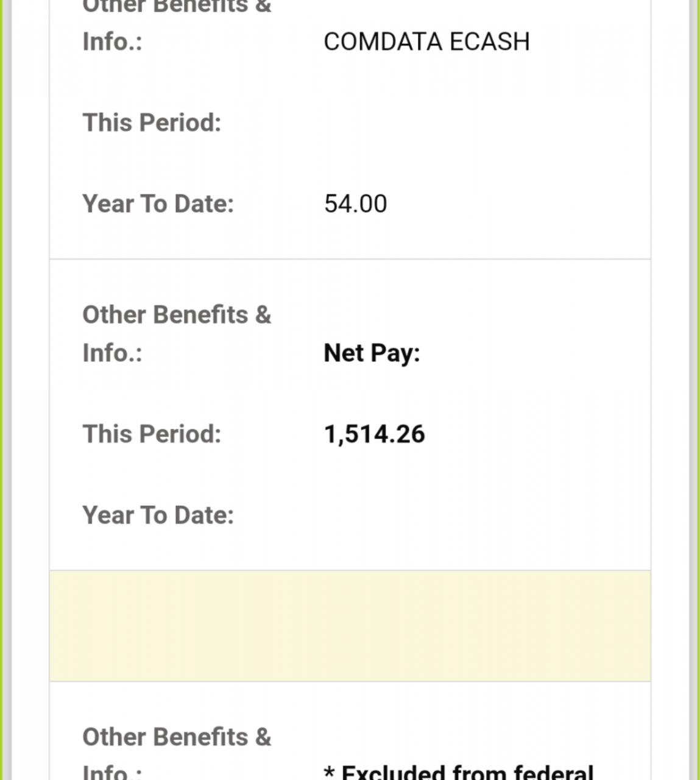The width and height of the screenshot is (700, 780).
Task: Select the 1,514.26 net pay amount
Action: 374,434
